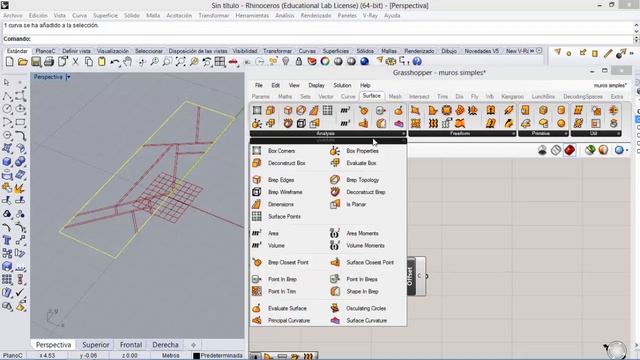Toggle Grasshopper shaded preview red icon
This screenshot has height=360, width=640.
(569, 150)
